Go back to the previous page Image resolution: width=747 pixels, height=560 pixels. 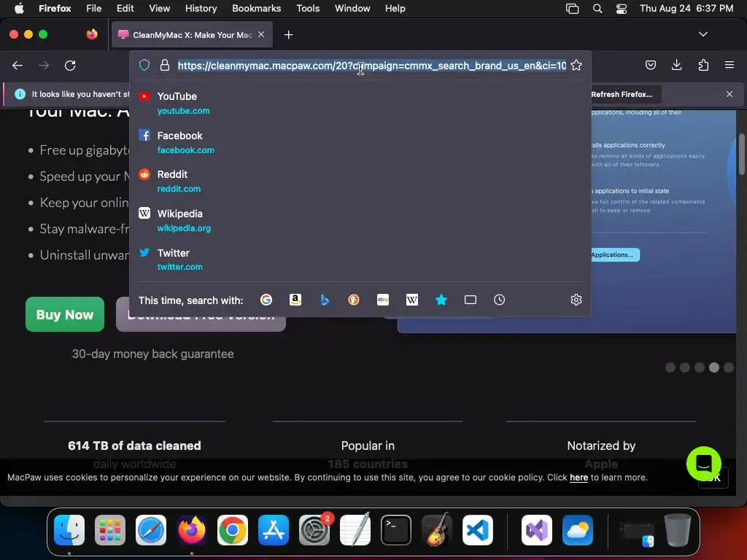18,65
